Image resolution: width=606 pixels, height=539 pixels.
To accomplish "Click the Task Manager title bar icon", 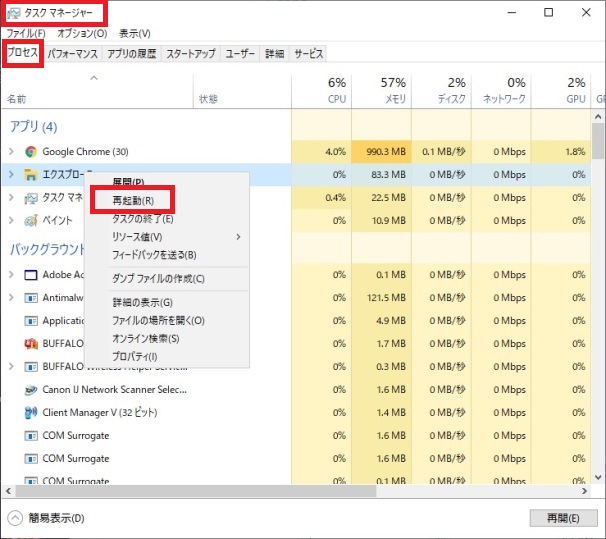I will (x=14, y=13).
